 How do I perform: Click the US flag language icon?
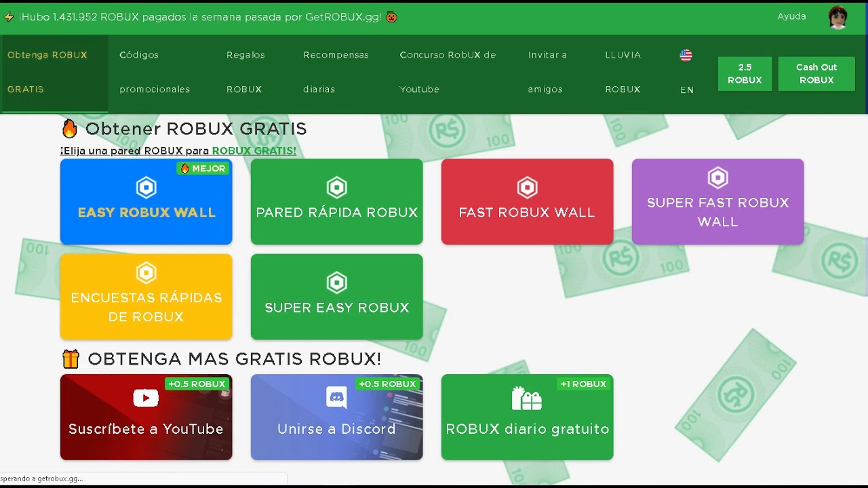tap(686, 56)
